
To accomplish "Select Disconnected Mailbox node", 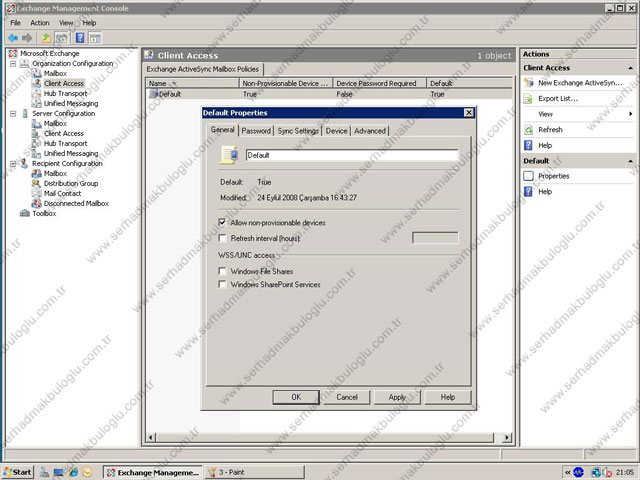I will pyautogui.click(x=76, y=203).
